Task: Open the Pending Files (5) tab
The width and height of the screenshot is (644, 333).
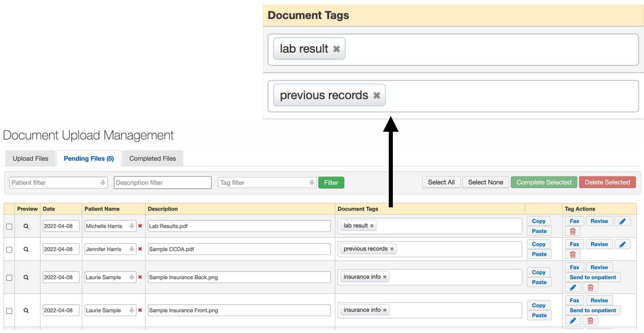Action: [89, 158]
